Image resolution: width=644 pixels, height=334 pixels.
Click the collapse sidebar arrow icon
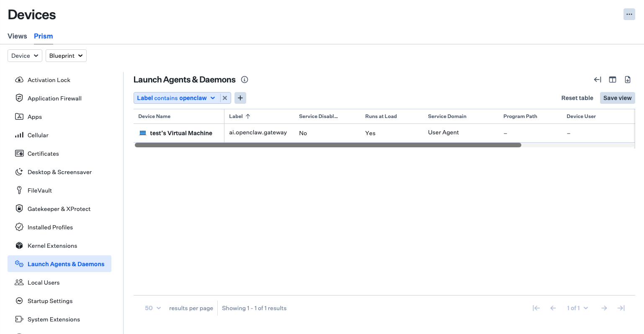[598, 80]
